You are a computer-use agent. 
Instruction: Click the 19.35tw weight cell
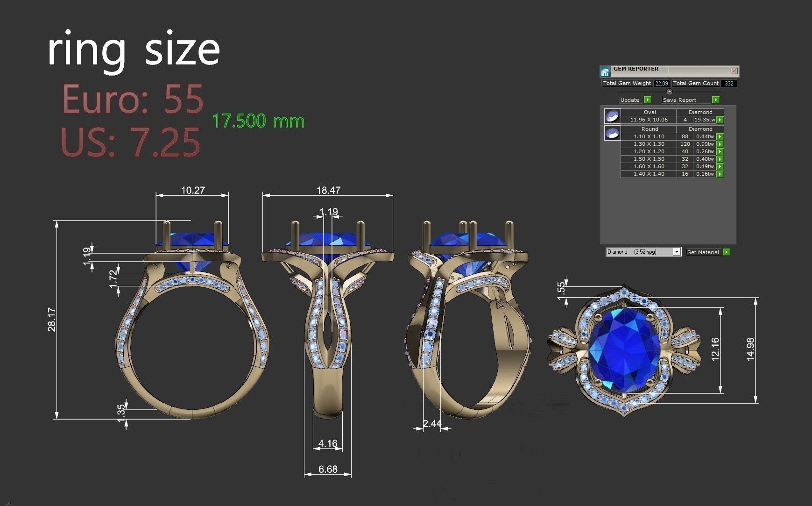[705, 120]
